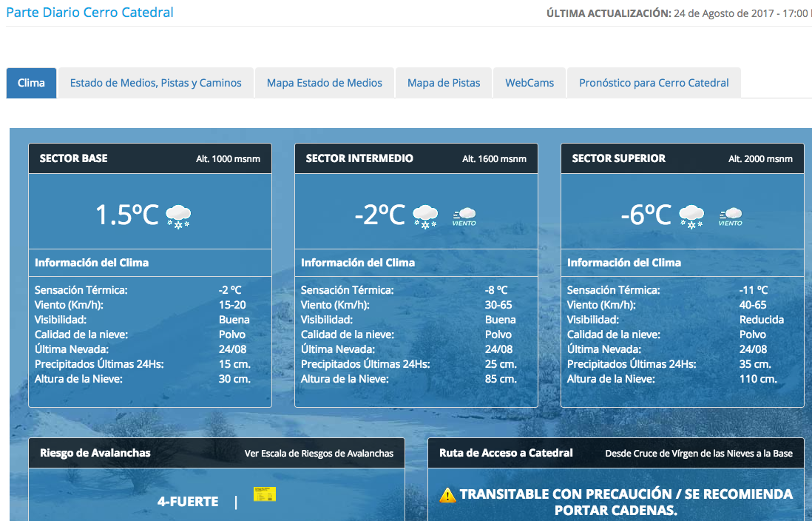Viewport: 812px width, 521px height.
Task: Click -11 ºC thermal sensation value
Action: click(754, 290)
